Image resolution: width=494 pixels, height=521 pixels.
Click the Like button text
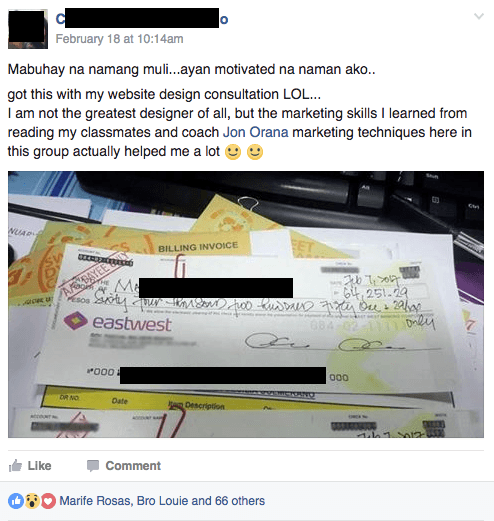tap(39, 466)
